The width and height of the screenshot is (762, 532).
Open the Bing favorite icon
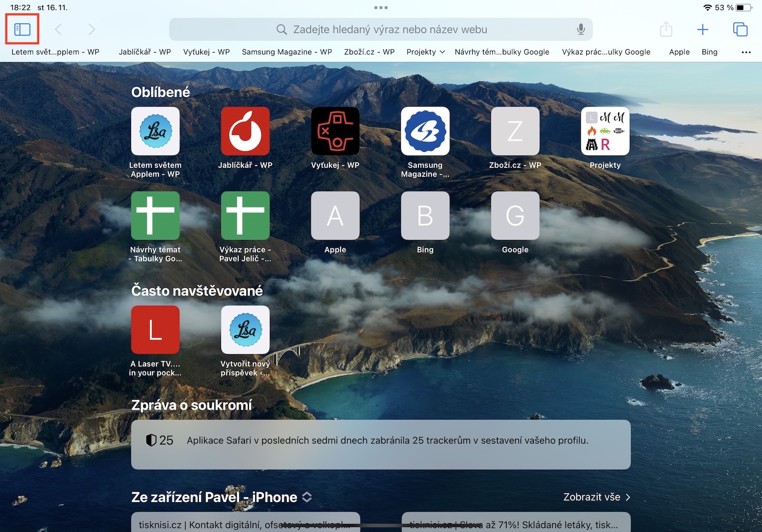coord(425,215)
